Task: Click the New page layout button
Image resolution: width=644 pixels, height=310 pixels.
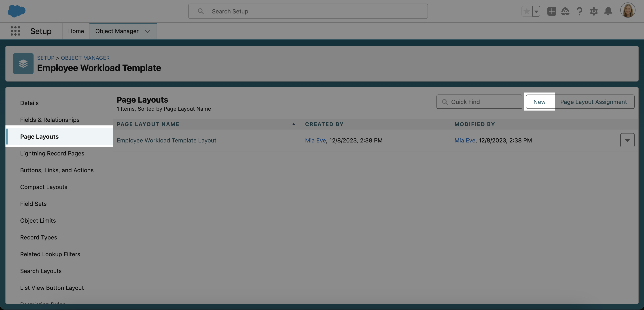Action: 539,102
